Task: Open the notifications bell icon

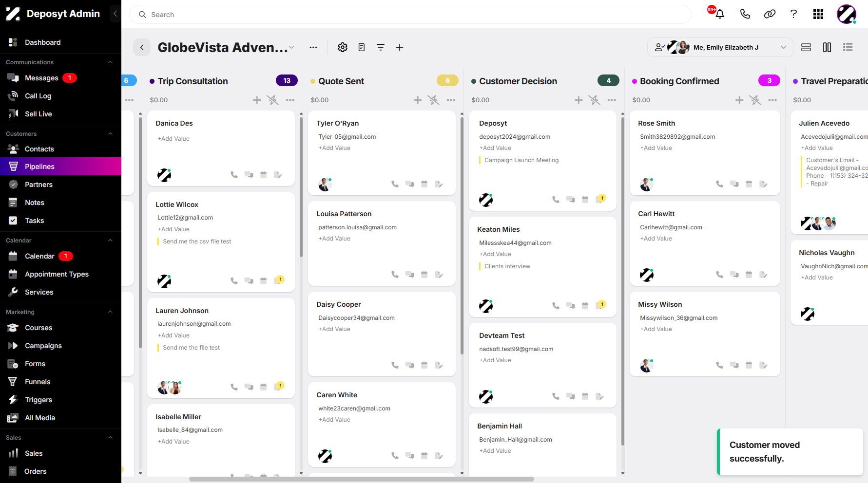Action: (719, 14)
